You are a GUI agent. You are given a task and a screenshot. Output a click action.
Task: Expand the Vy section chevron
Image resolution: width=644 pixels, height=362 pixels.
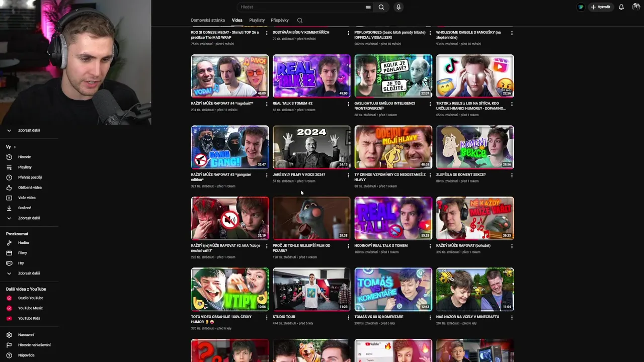[x=15, y=147]
